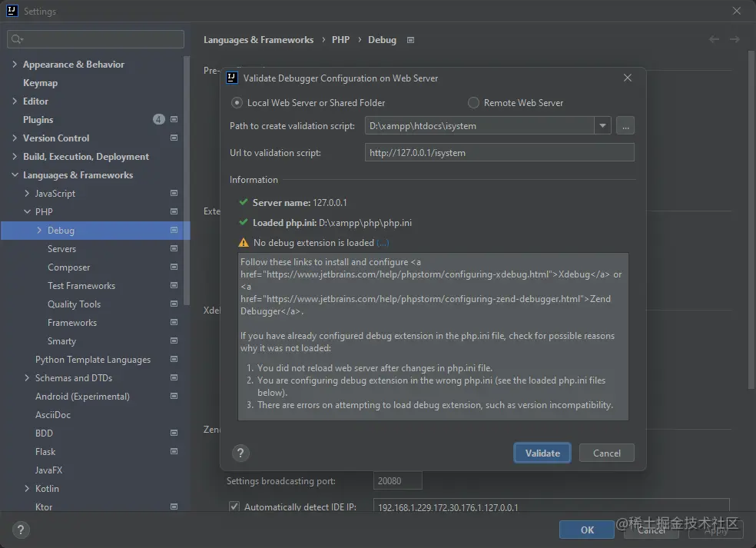Close the Validate Debugger Configuration dialog
Viewport: 756px width, 548px height.
627,78
